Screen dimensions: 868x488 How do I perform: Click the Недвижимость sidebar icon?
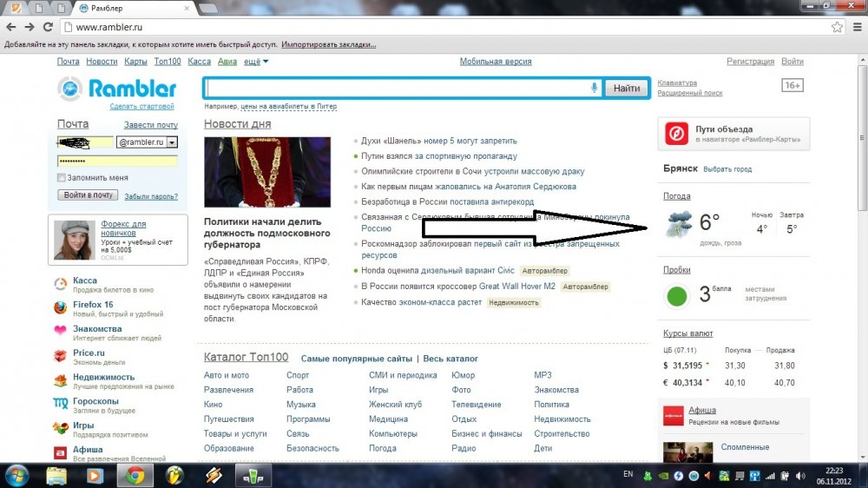pyautogui.click(x=61, y=380)
